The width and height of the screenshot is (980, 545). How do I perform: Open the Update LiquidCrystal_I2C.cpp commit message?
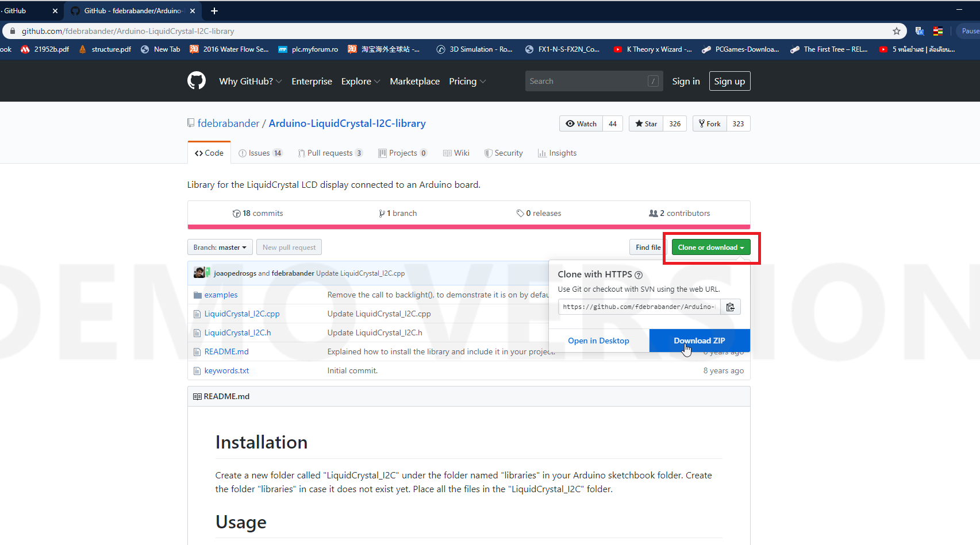360,273
